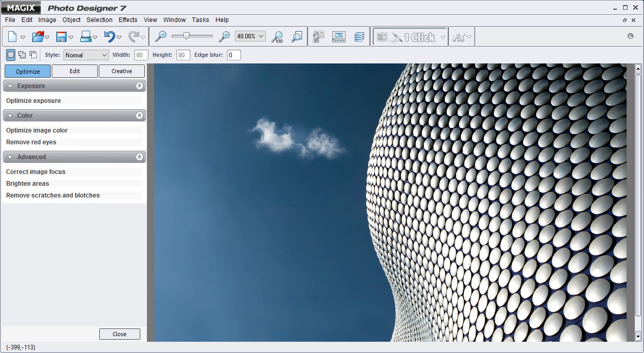644x353 pixels.
Task: Click the fit-to-window zoom icon
Action: 296,37
